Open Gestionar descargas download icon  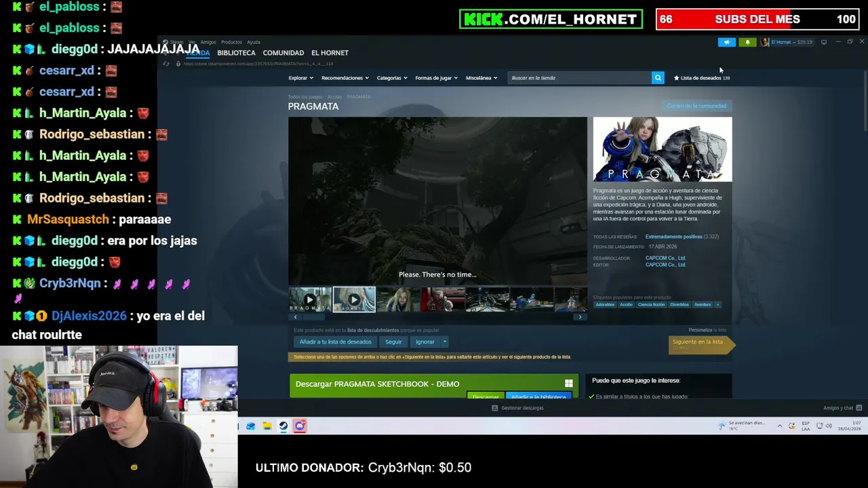coord(494,408)
